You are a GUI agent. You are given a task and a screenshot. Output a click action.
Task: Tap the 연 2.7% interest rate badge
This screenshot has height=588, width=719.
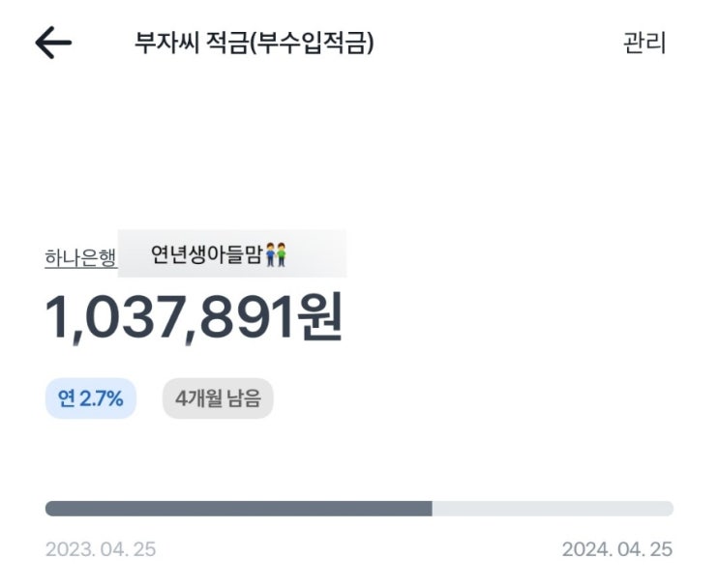point(91,398)
